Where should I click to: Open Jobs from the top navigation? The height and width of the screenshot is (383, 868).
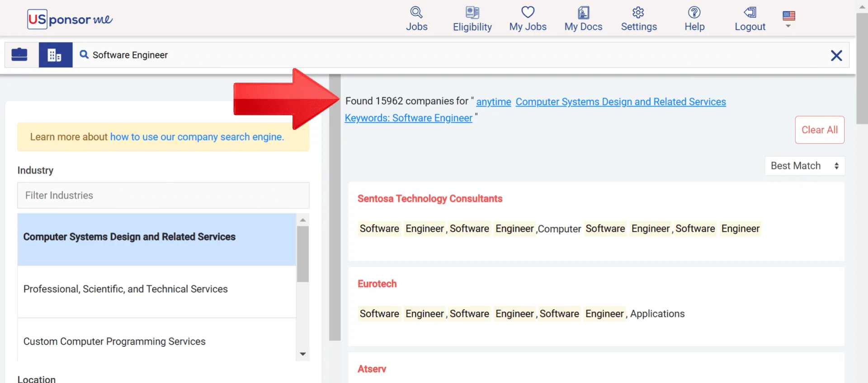pyautogui.click(x=416, y=19)
